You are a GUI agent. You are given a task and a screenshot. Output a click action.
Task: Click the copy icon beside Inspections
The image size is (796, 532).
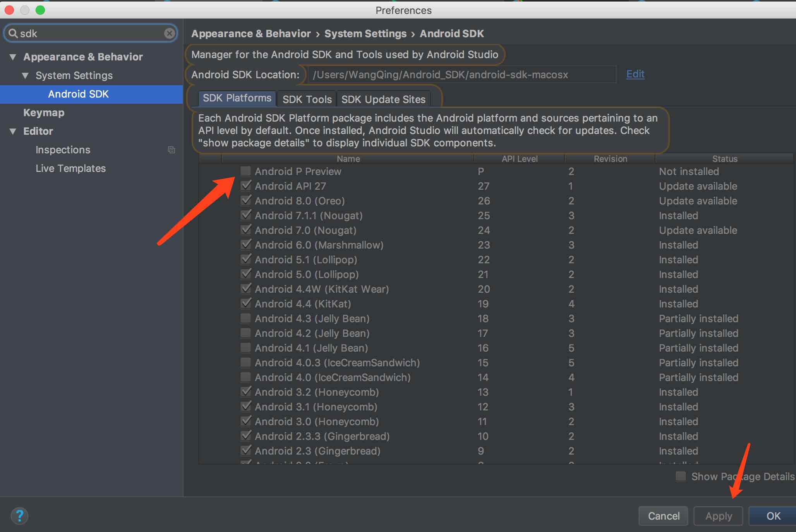pyautogui.click(x=172, y=150)
